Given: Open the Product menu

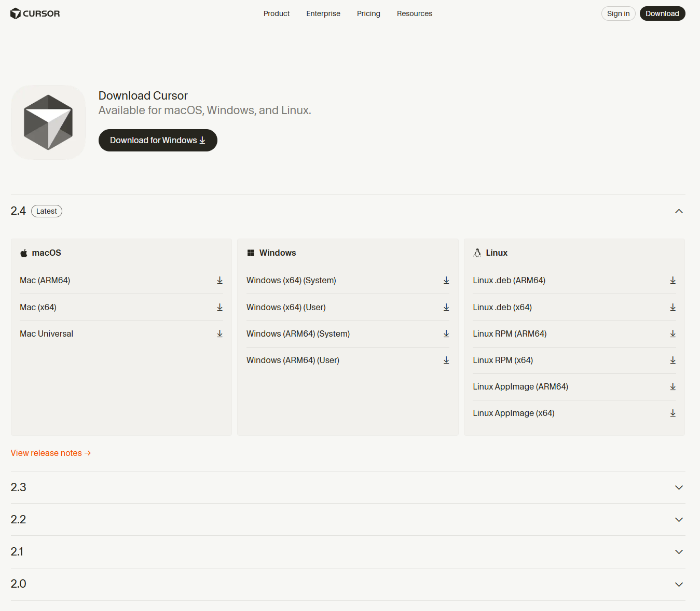Looking at the screenshot, I should click(276, 13).
